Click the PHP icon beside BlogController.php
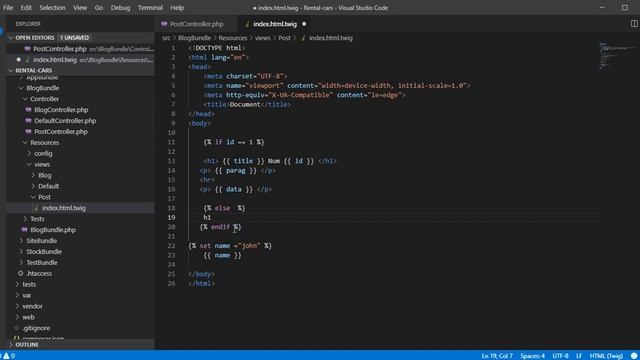 [x=28, y=110]
